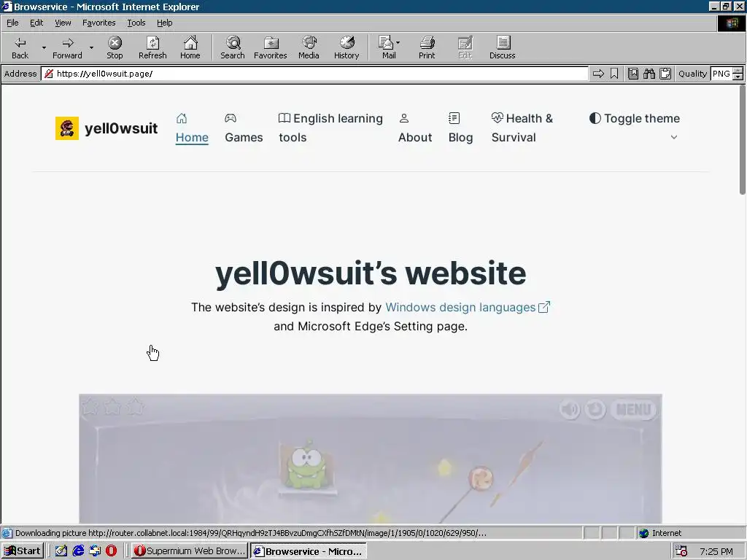Click the bookmarks book icon in address toolbar
The width and height of the screenshot is (747, 560).
click(x=632, y=74)
